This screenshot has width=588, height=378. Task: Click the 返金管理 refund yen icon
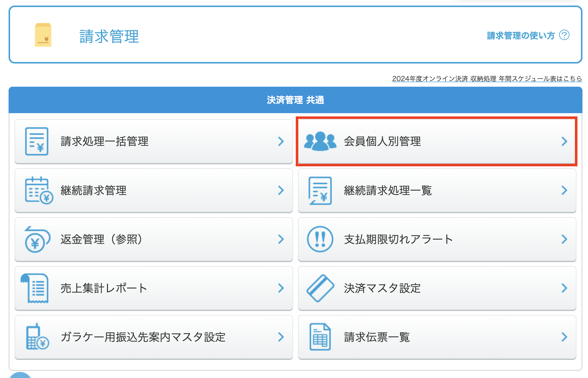point(38,239)
